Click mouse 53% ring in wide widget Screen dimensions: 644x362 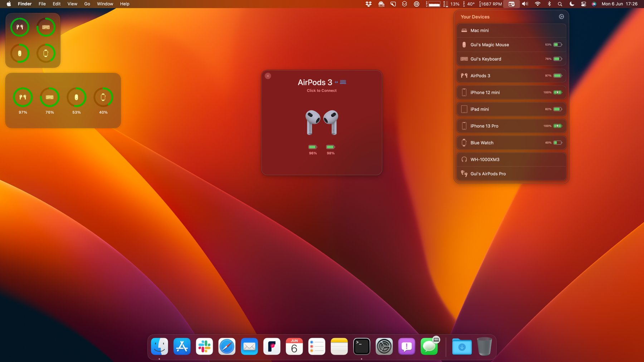point(77,97)
